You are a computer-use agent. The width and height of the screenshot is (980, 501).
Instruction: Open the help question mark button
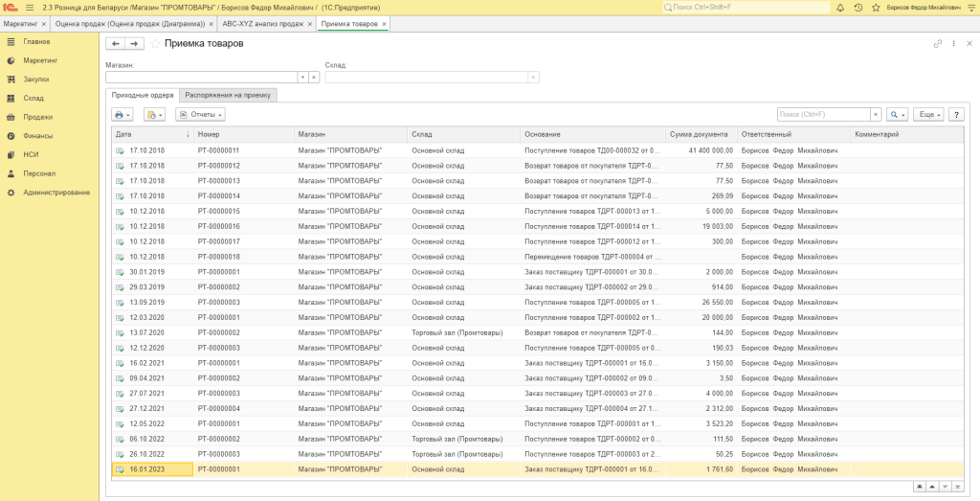(x=955, y=114)
